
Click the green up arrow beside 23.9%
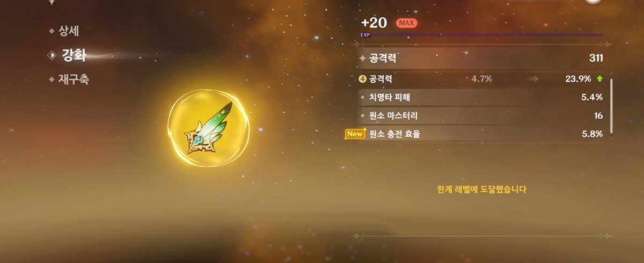(599, 79)
